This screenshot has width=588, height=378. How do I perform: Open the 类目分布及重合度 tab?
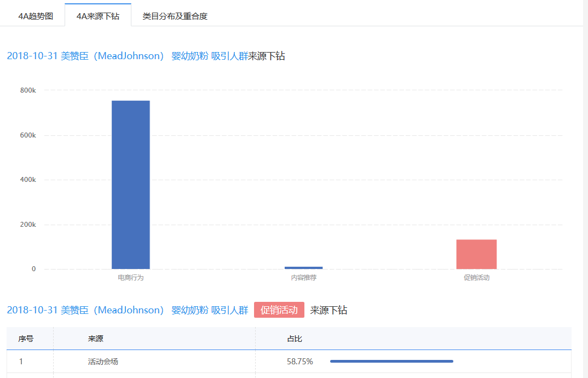(x=175, y=16)
